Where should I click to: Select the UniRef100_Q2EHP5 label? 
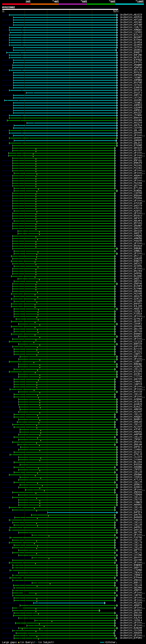131,108
